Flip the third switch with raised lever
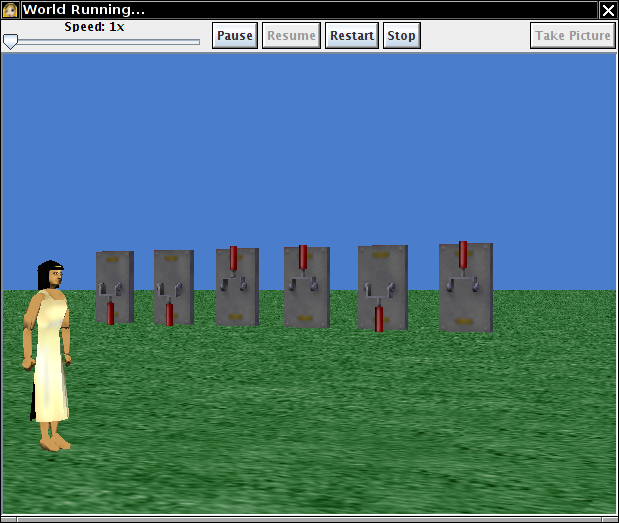This screenshot has height=523, width=619. pyautogui.click(x=236, y=287)
